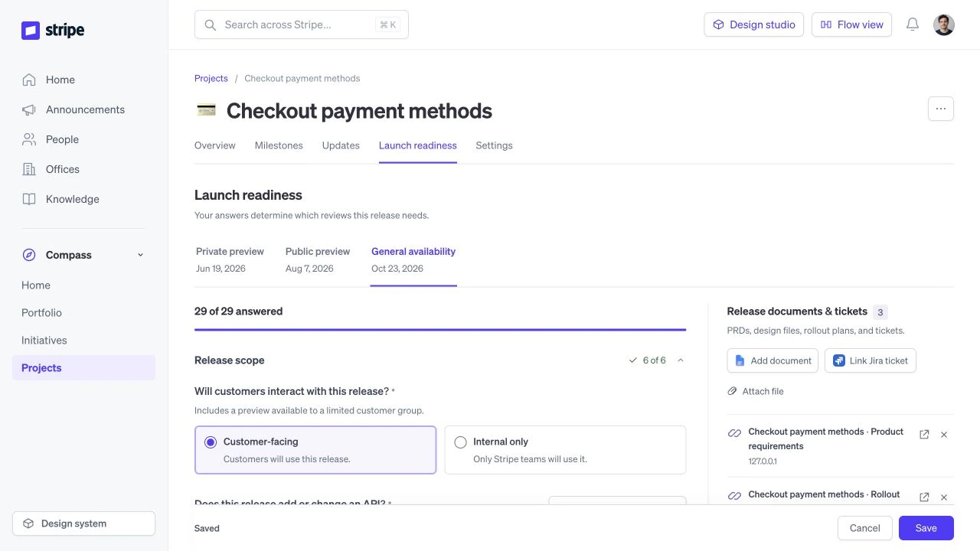Select the Public preview phase tab

tap(318, 260)
